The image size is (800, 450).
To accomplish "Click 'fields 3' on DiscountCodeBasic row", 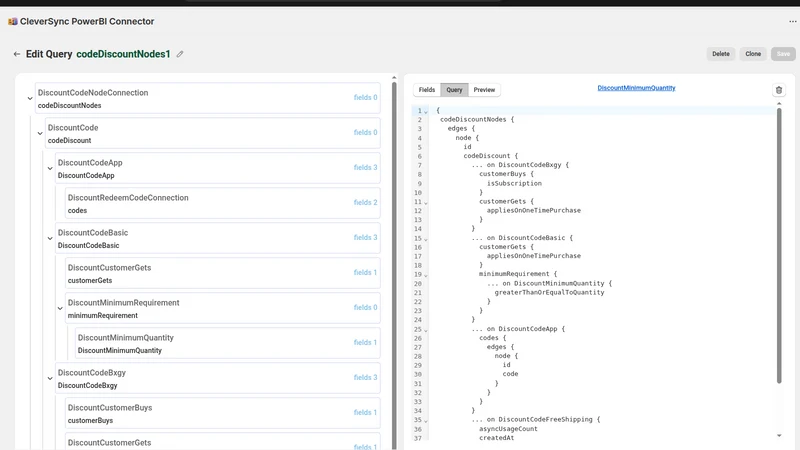I will 365,237.
